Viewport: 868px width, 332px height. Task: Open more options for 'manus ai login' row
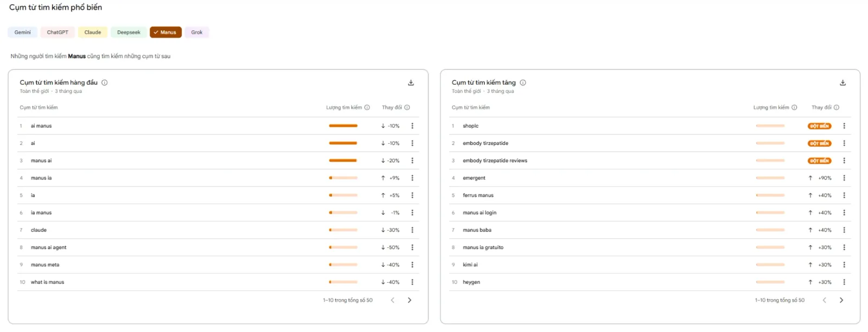844,213
